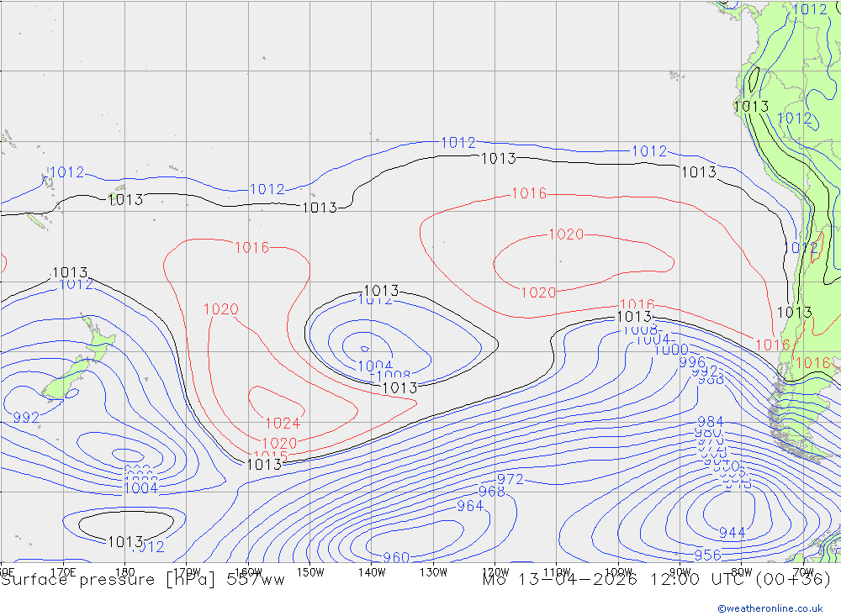This screenshot has width=841, height=616.
Task: Click the 80W longitude label
Action: (x=743, y=572)
